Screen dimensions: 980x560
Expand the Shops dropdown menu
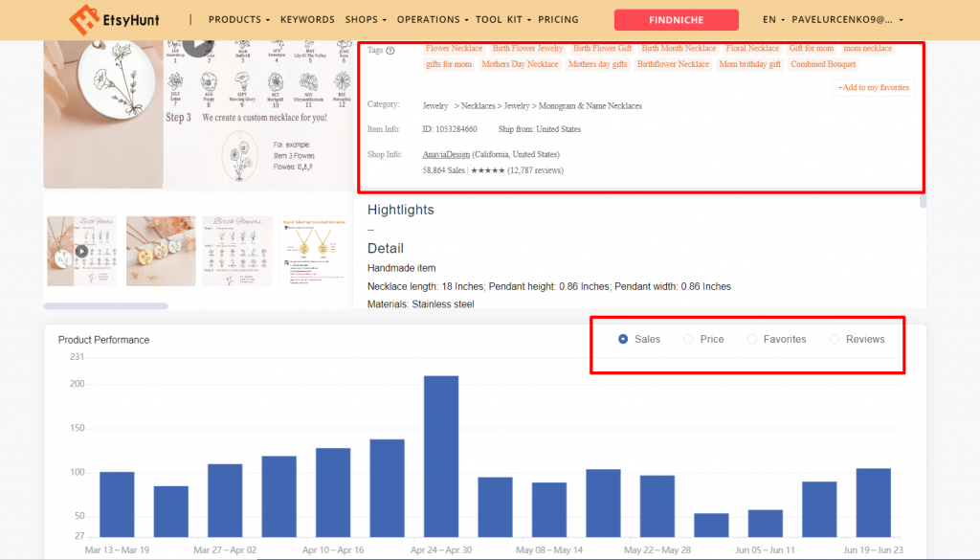(366, 19)
